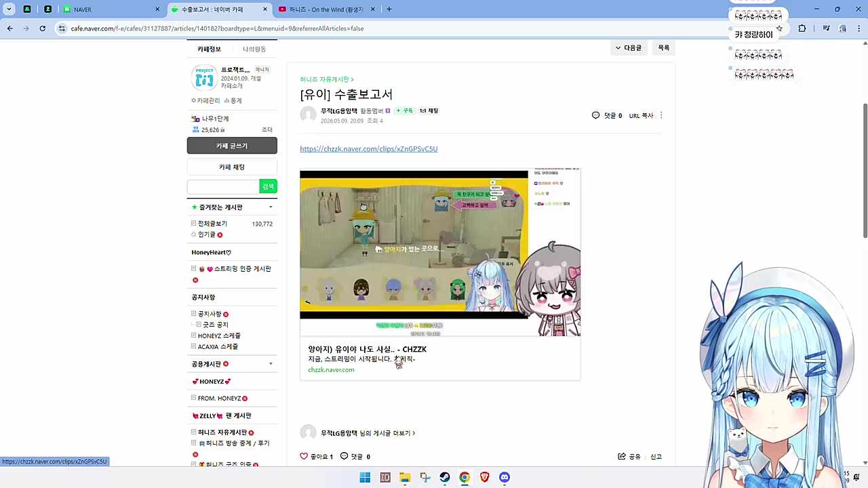The height and width of the screenshot is (488, 868).
Task: Open Steam from the taskbar
Action: [445, 477]
